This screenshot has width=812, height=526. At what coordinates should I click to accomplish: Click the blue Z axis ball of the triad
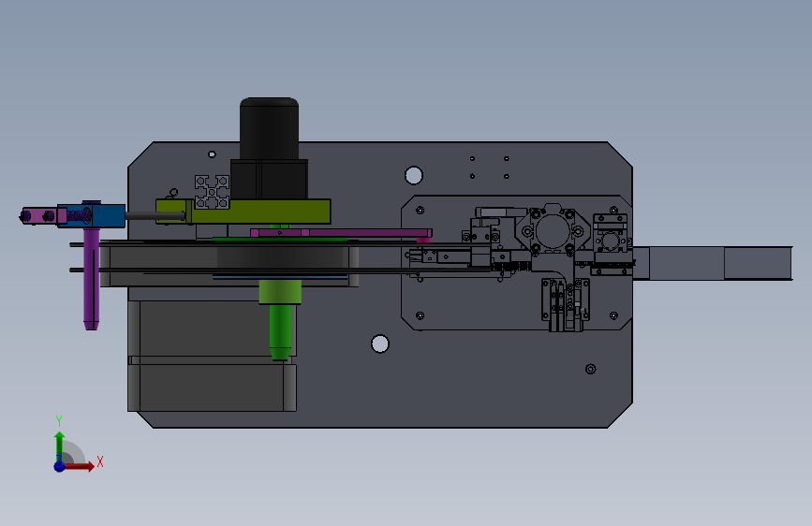[60, 466]
